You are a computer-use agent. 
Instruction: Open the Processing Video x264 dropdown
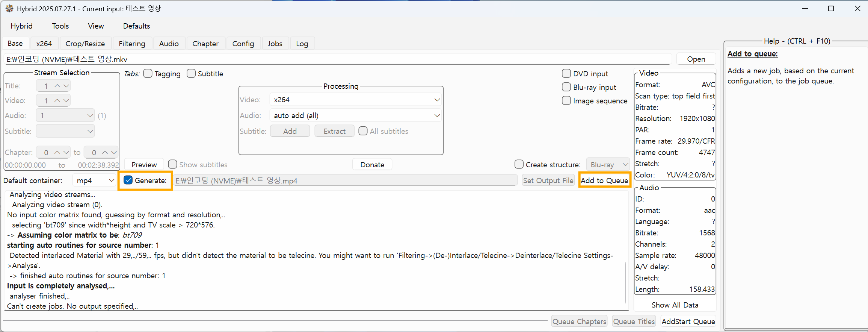pyautogui.click(x=355, y=100)
